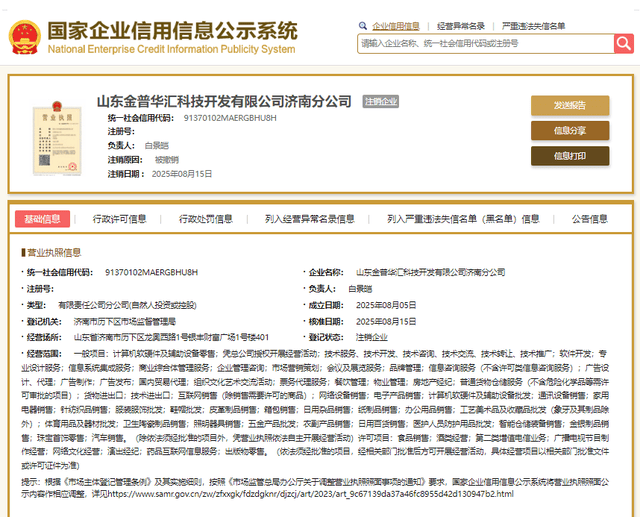Click the header credit code 91370102MAERGBHU8H
The width and height of the screenshot is (640, 517).
(230, 118)
